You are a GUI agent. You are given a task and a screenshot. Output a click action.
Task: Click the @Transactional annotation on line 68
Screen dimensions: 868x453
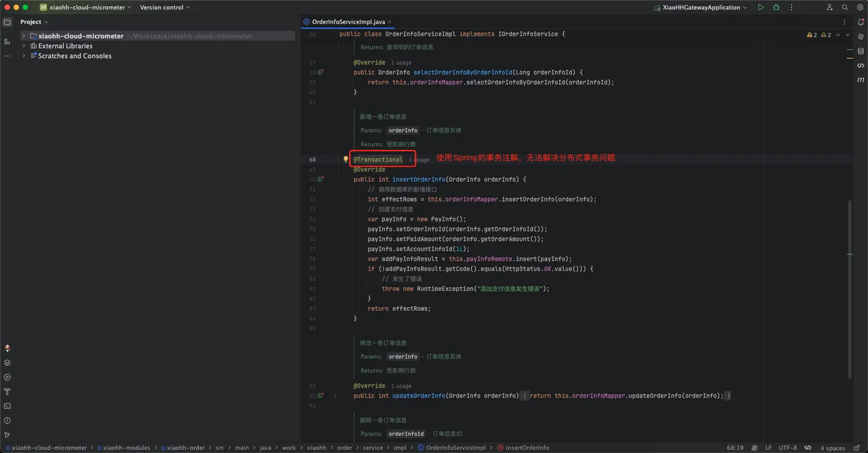[378, 159]
